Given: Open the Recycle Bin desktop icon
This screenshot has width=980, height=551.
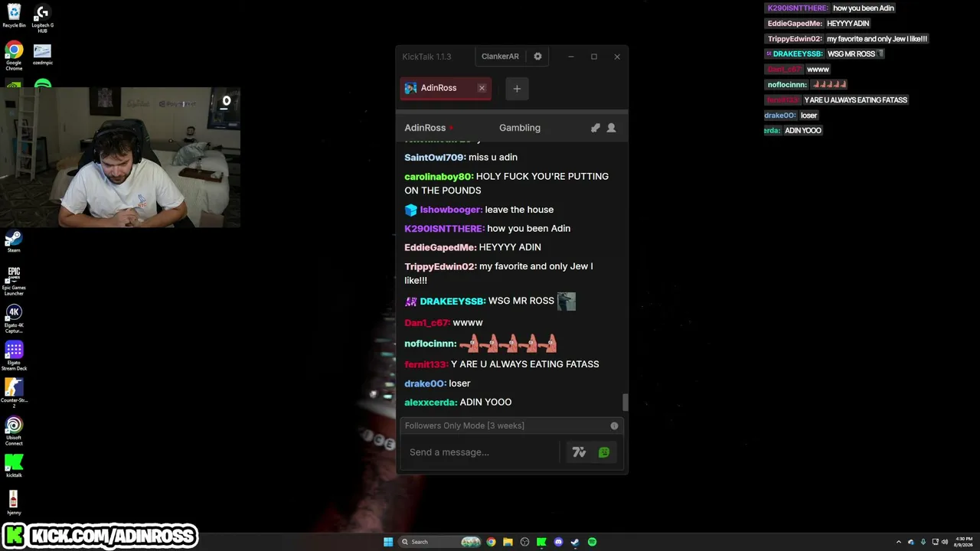Looking at the screenshot, I should [14, 15].
